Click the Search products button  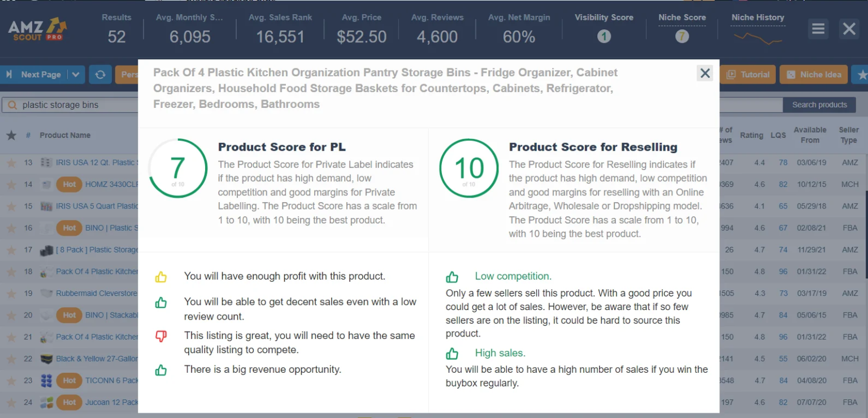[x=819, y=104]
